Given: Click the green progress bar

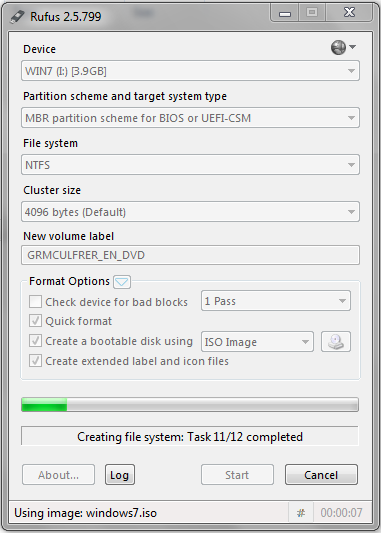Looking at the screenshot, I should [190, 405].
